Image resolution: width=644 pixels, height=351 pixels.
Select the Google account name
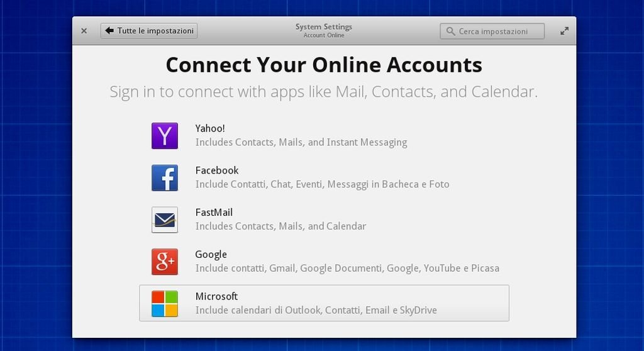(211, 254)
